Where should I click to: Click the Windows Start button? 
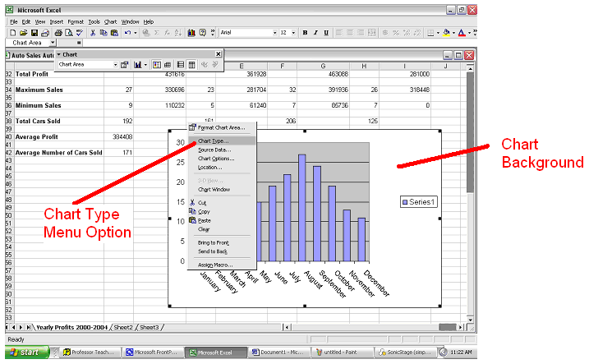coord(23,352)
